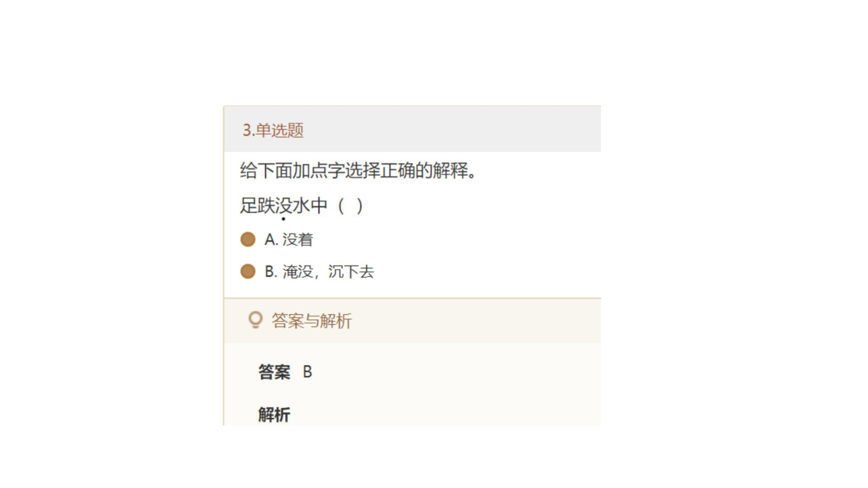Viewport: 868px width, 488px height.
Task: Select the radio button for option B
Action: coord(248,271)
